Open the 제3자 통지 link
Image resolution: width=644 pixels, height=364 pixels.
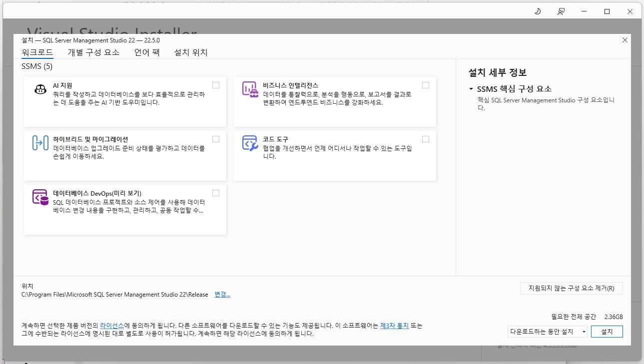pyautogui.click(x=394, y=326)
